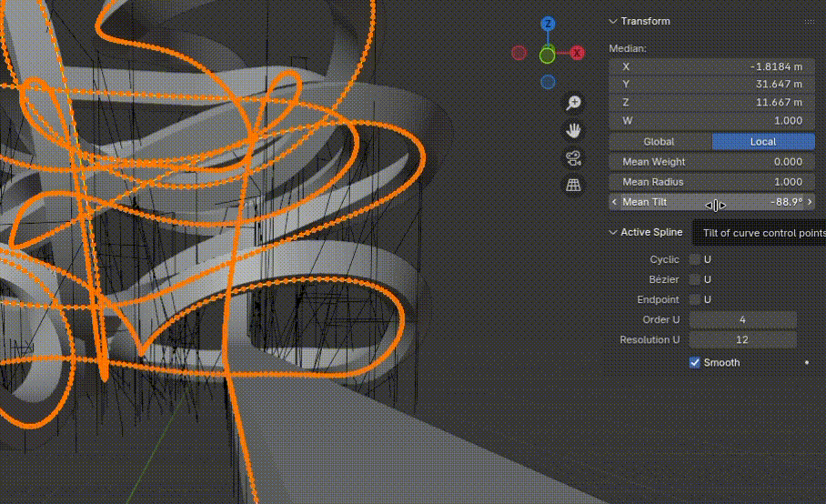Viewport: 826px width, 504px height.
Task: Click the Mean Weight slider
Action: pos(711,162)
